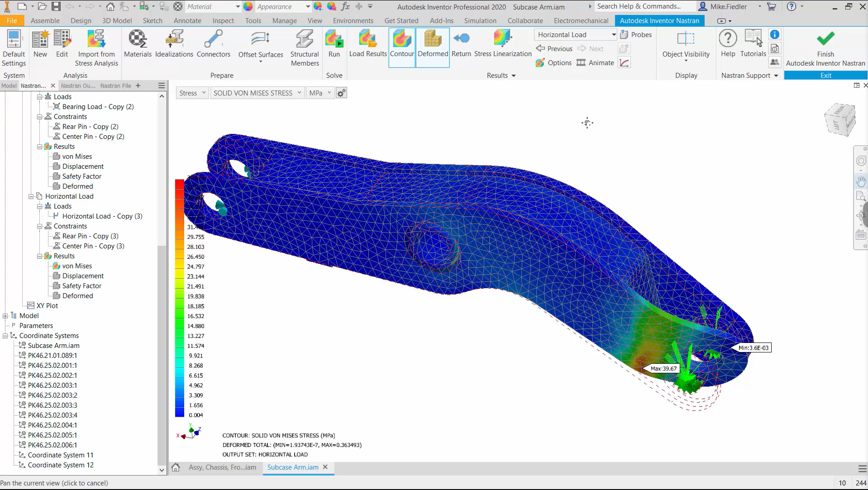Open the Horizontal Load subcase dropdown
The height and width of the screenshot is (490, 868).
click(x=576, y=34)
